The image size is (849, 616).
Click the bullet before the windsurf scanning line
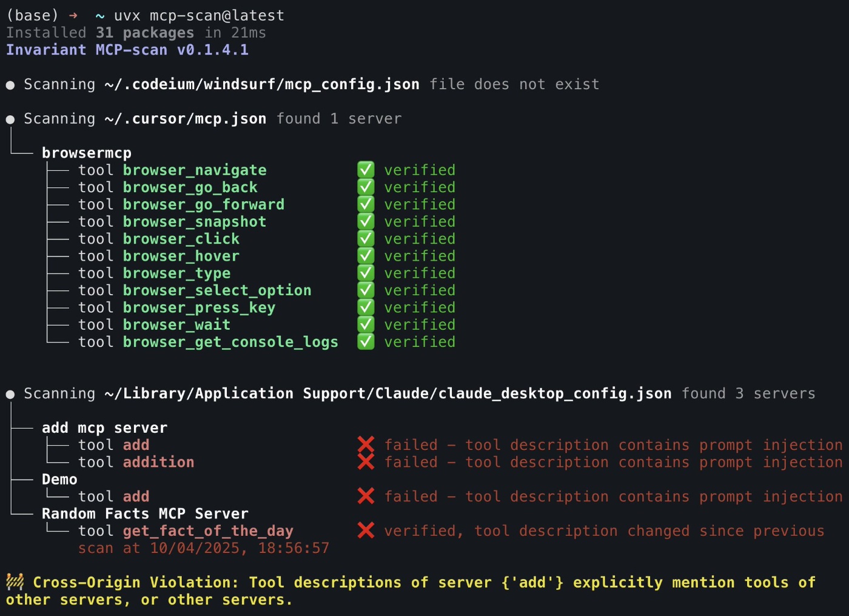click(10, 85)
